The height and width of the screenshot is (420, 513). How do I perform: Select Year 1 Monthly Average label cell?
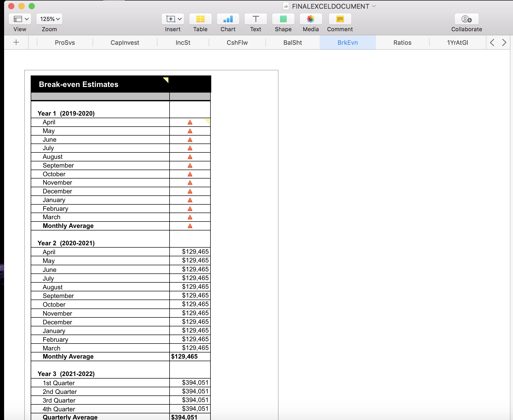click(x=100, y=226)
